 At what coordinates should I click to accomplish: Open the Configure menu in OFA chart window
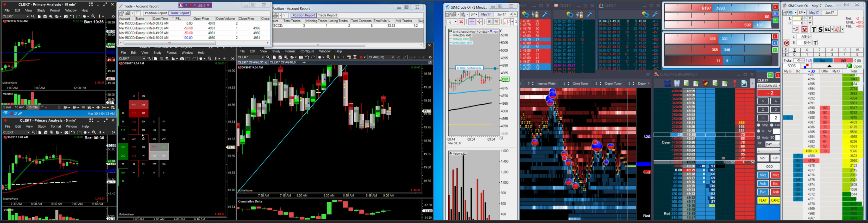307,51
